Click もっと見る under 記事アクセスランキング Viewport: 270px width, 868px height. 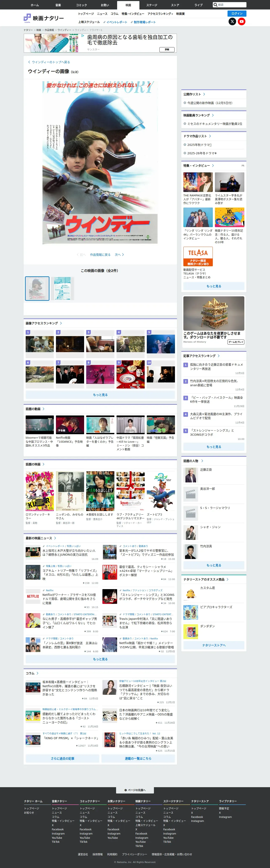tap(214, 447)
